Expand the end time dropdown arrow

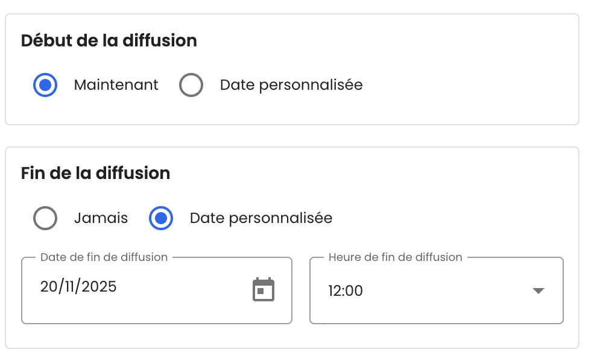[539, 291]
